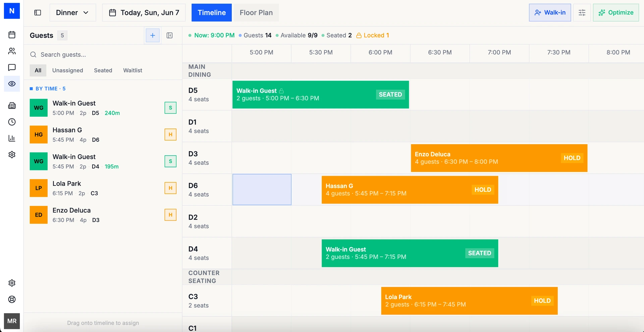Switch to the Floor Plan tab
644x332 pixels.
[x=256, y=13]
